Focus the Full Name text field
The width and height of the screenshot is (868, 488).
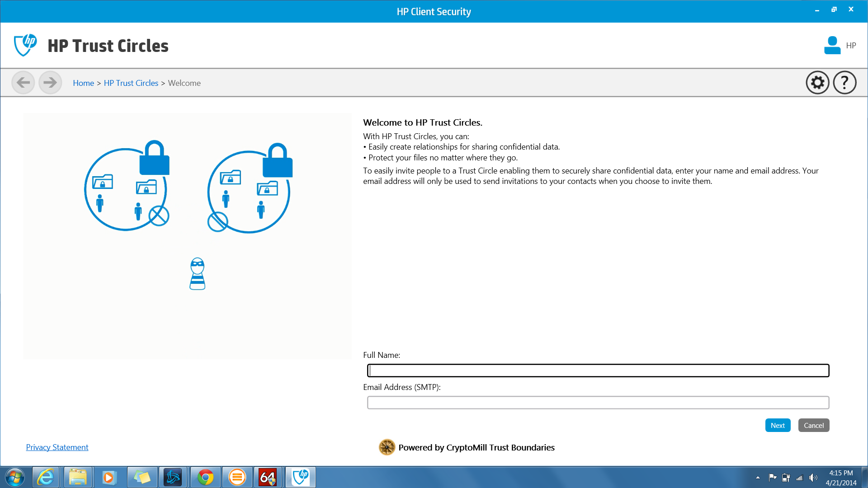pyautogui.click(x=598, y=371)
